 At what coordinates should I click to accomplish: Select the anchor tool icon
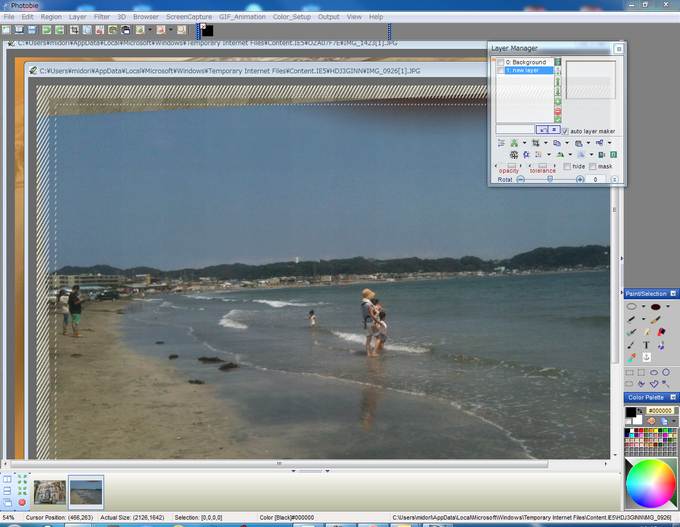click(x=646, y=357)
